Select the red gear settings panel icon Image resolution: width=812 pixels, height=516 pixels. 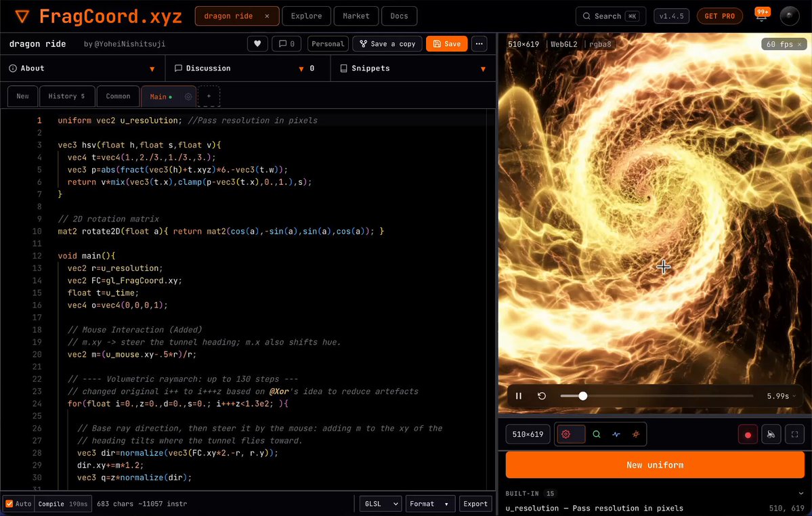tap(565, 434)
